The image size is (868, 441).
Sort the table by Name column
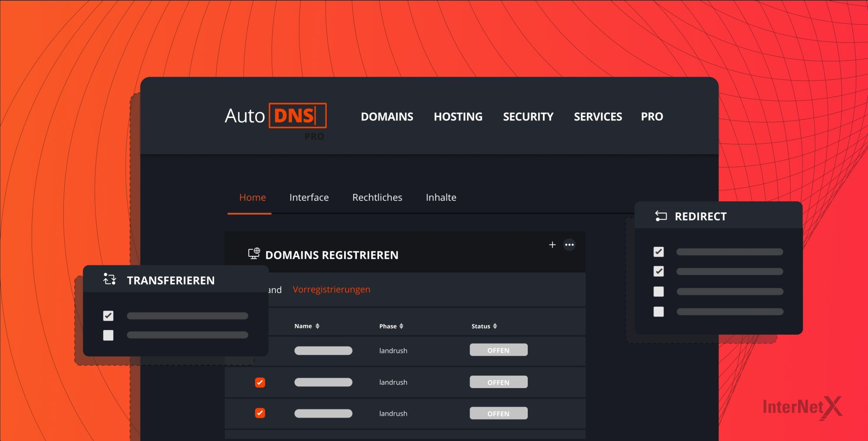[x=307, y=326]
